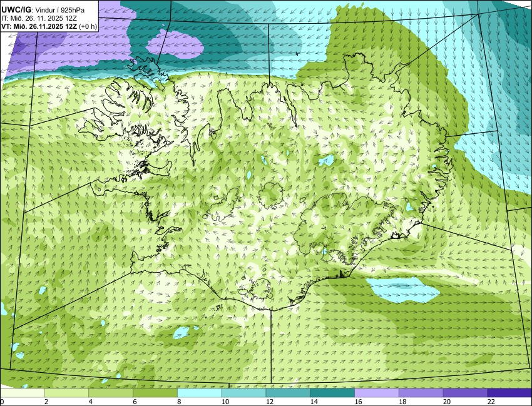Click the title text 'Vindur í 925hPa'

tap(59, 10)
